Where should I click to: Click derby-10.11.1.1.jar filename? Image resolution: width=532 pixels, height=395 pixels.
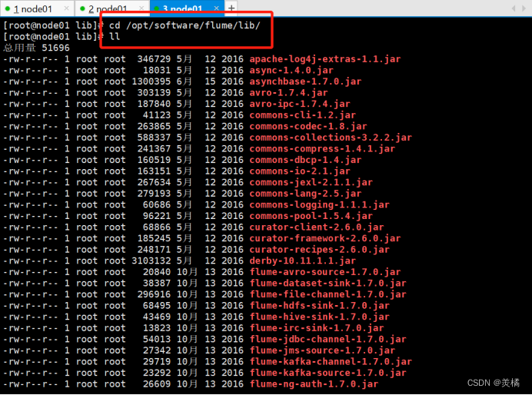pyautogui.click(x=303, y=261)
